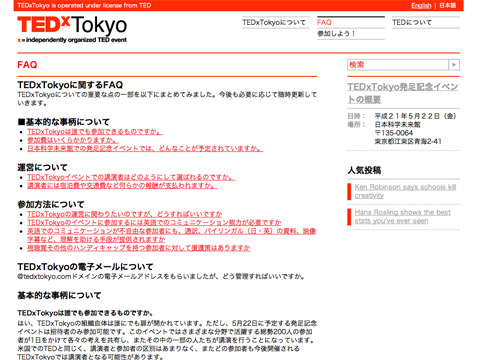480x360 pixels.
Task: Switch language to English
Action: [x=421, y=5]
